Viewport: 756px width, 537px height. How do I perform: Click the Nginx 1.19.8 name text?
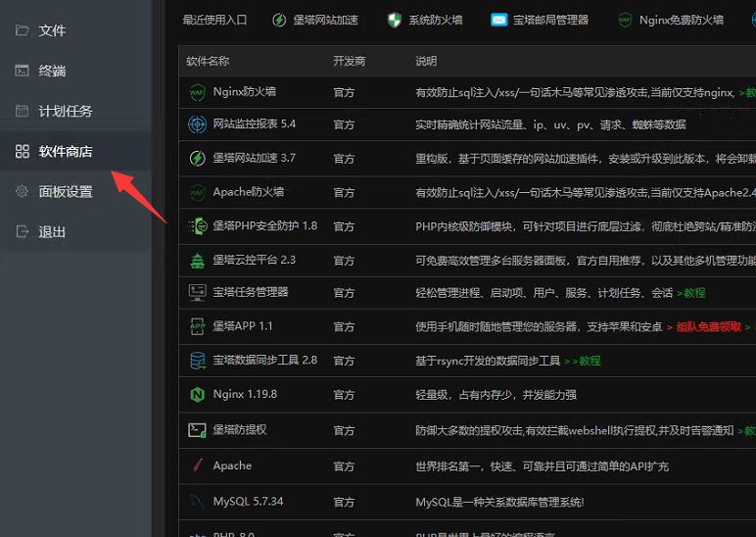(x=245, y=394)
